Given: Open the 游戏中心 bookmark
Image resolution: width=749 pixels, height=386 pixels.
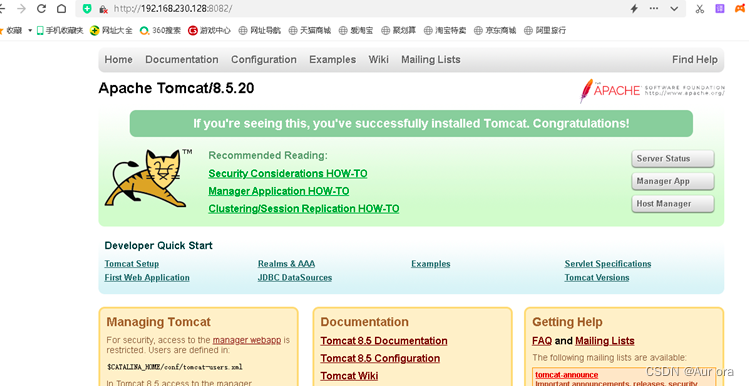Looking at the screenshot, I should click(x=209, y=31).
